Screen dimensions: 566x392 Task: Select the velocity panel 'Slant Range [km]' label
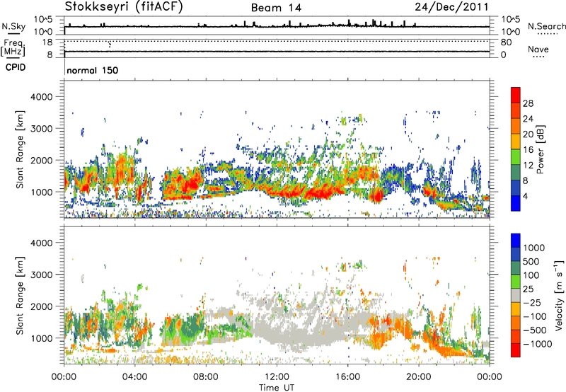[20, 295]
